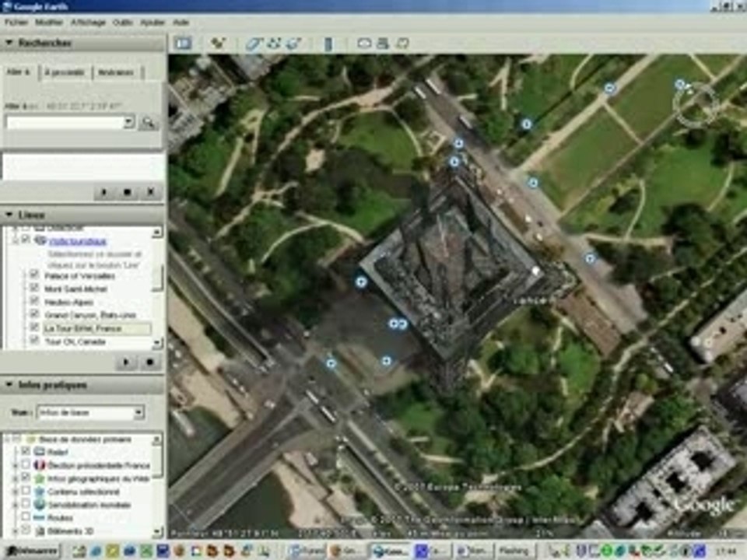Toggle La Tour Eiffel, France checkbox
This screenshot has width=747, height=560.
tap(33, 327)
